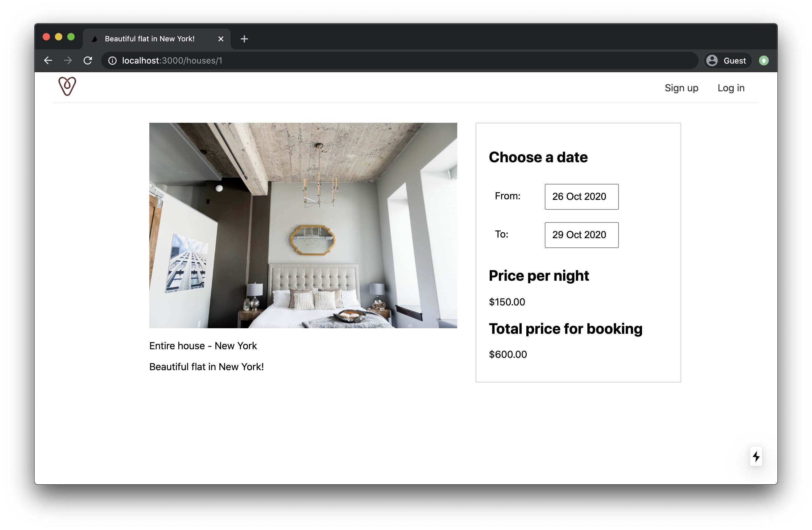Click the site logo in the header
The image size is (812, 530).
click(67, 86)
